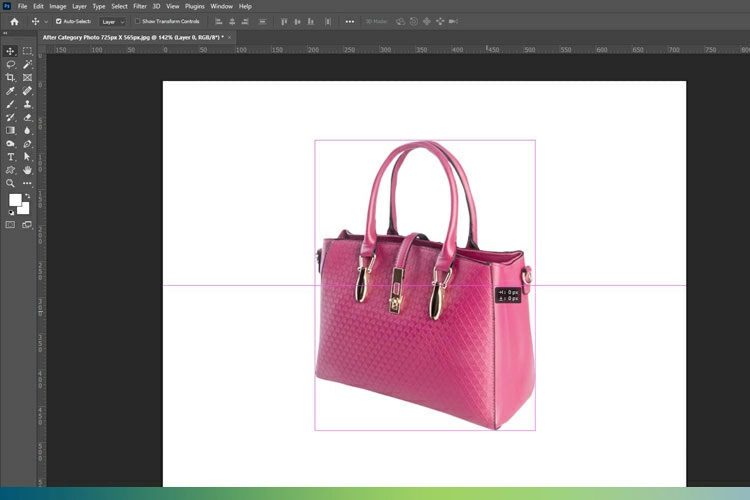Select the Zoom tool
The height and width of the screenshot is (500, 750).
coord(11,184)
